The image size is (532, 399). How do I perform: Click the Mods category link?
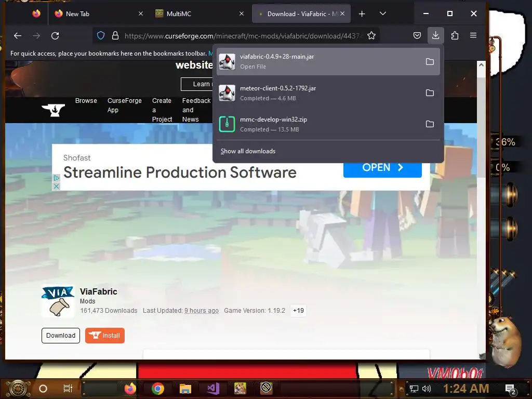coord(87,301)
